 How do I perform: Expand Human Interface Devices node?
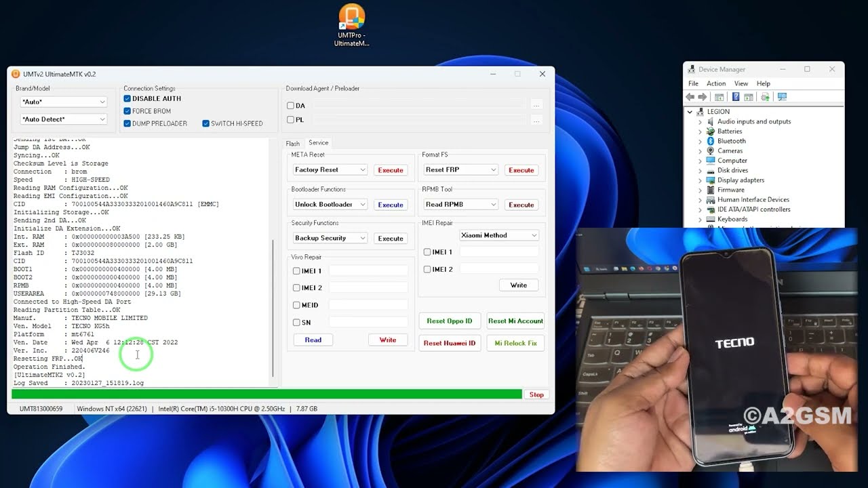[x=701, y=200]
